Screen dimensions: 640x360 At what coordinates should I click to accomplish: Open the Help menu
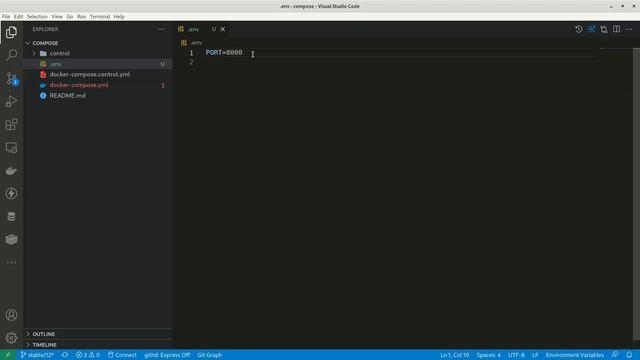coord(119,17)
